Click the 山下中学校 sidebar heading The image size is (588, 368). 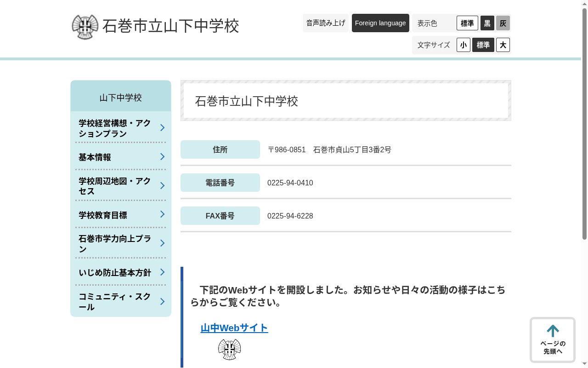(x=121, y=98)
